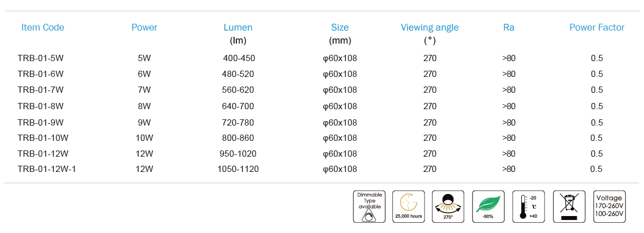Click the Item Code column header
Screen dimensions: 644x233
[x=43, y=28]
